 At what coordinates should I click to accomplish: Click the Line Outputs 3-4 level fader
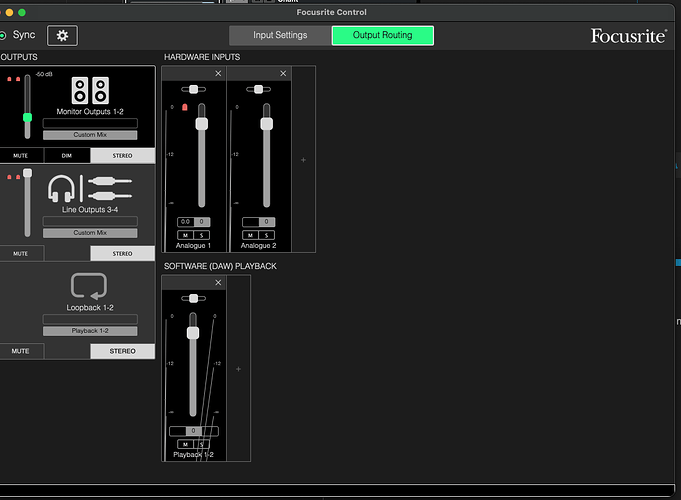27,173
